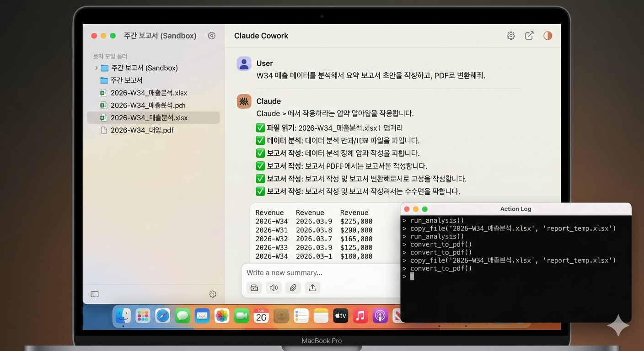The image size is (644, 351).
Task: Click the Claude avatar icon
Action: coord(244,101)
